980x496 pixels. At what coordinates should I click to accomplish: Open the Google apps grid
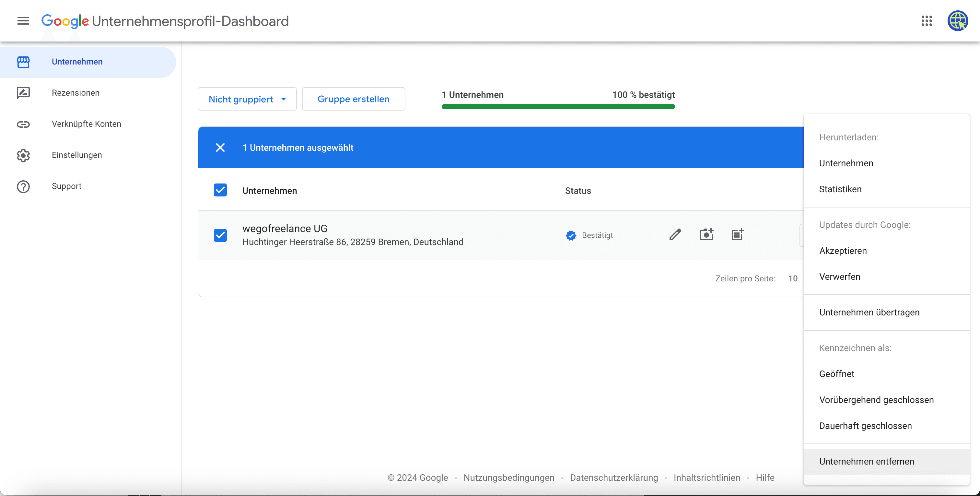[927, 20]
